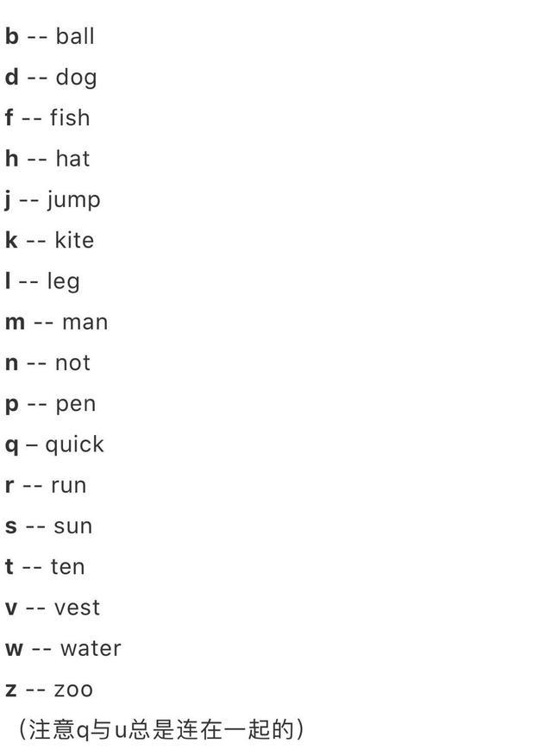Click the word dog

77,79
